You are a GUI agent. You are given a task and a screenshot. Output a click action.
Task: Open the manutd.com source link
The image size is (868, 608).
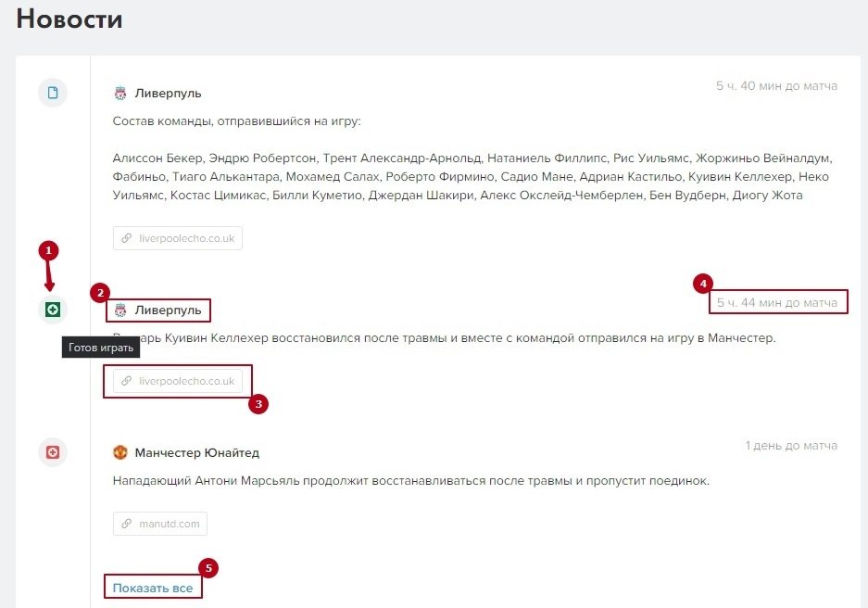pyautogui.click(x=169, y=524)
